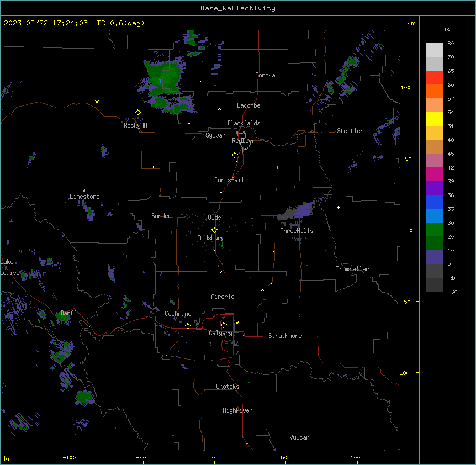This screenshot has height=465, width=476.
Task: Pick the yellow diamond marker above Didsbury
Action: (214, 230)
